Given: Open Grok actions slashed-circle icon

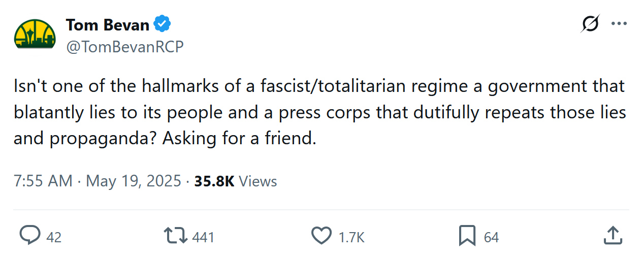Looking at the screenshot, I should coord(590,24).
